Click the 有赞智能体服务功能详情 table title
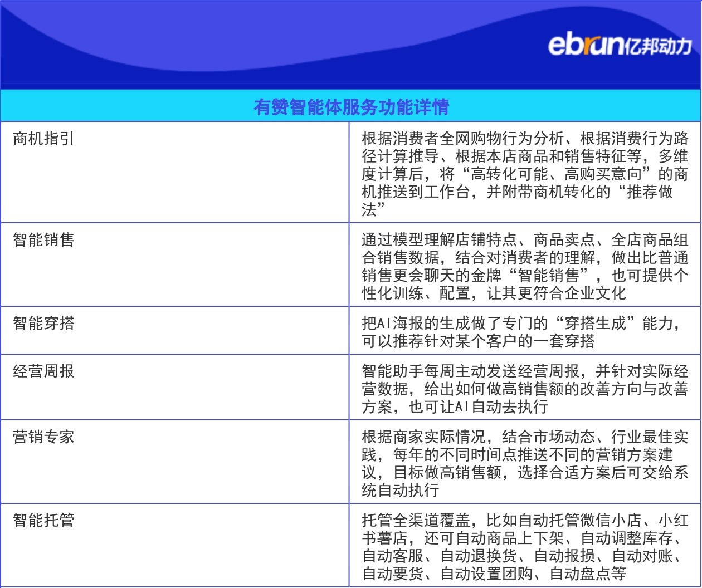The width and height of the screenshot is (702, 588). click(x=351, y=106)
